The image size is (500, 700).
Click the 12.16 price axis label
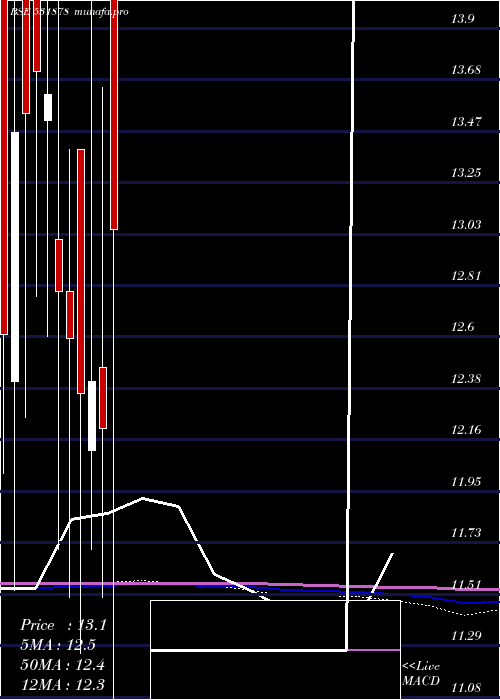click(466, 430)
